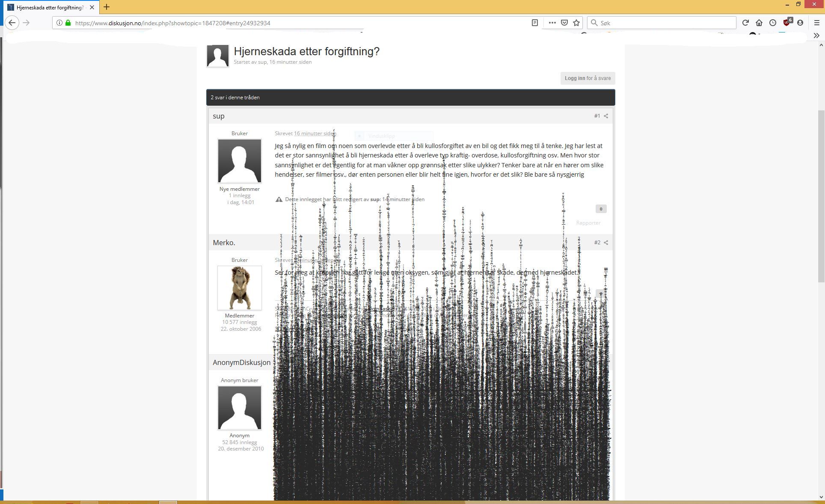
Task: Close the Hjerneskada etter forgiftning tab
Action: tap(92, 7)
